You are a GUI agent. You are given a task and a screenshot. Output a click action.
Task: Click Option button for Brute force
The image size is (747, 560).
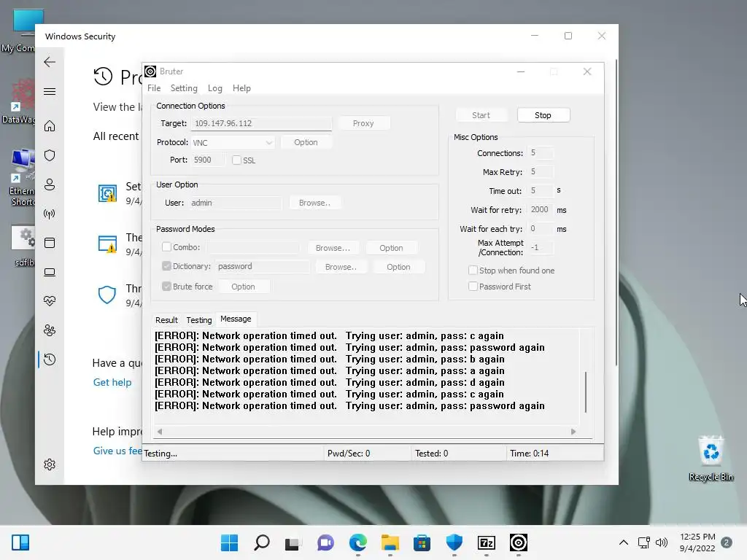click(243, 287)
